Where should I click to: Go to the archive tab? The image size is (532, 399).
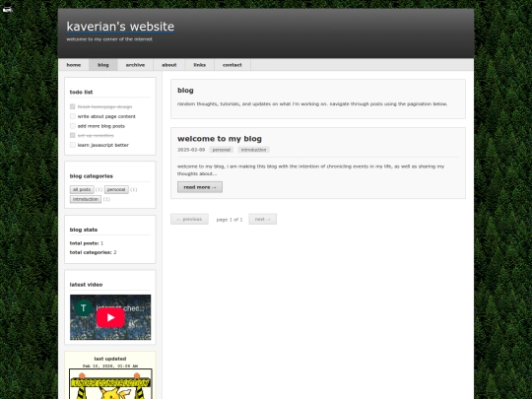pyautogui.click(x=135, y=65)
